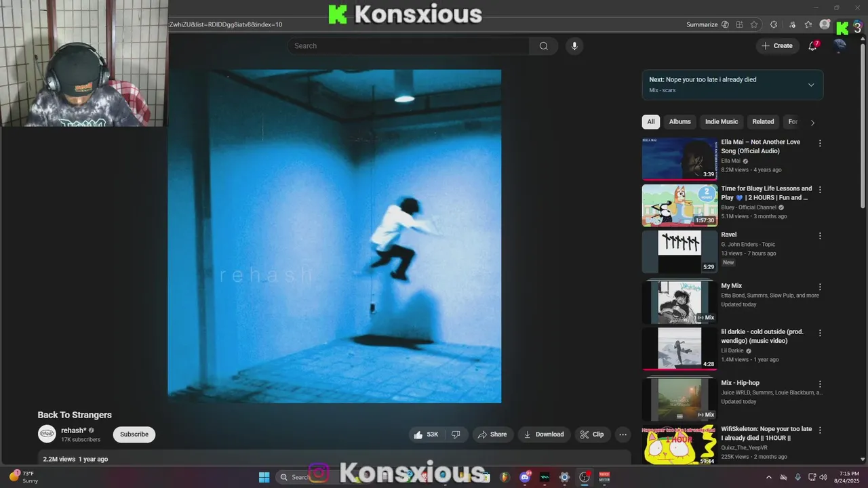Open rehash* channel name link

pyautogui.click(x=73, y=430)
